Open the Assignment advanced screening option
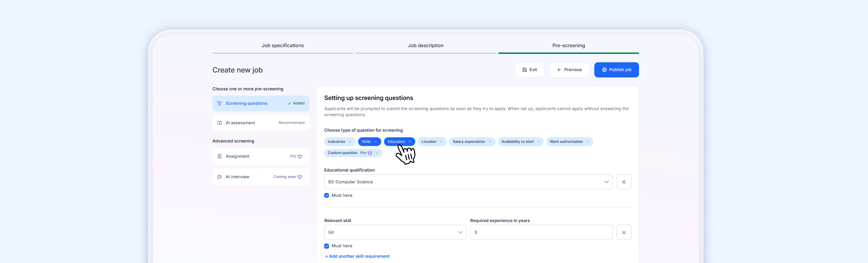This screenshot has width=868, height=263. tap(261, 156)
